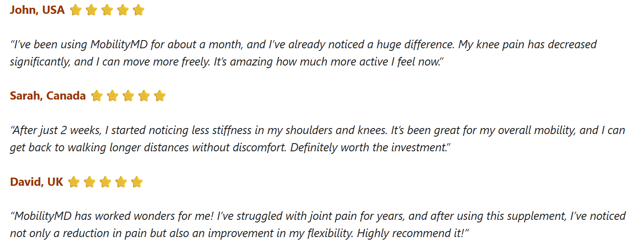Click Sarah's review about less stiffness
This screenshot has width=644, height=247.
tap(317, 139)
